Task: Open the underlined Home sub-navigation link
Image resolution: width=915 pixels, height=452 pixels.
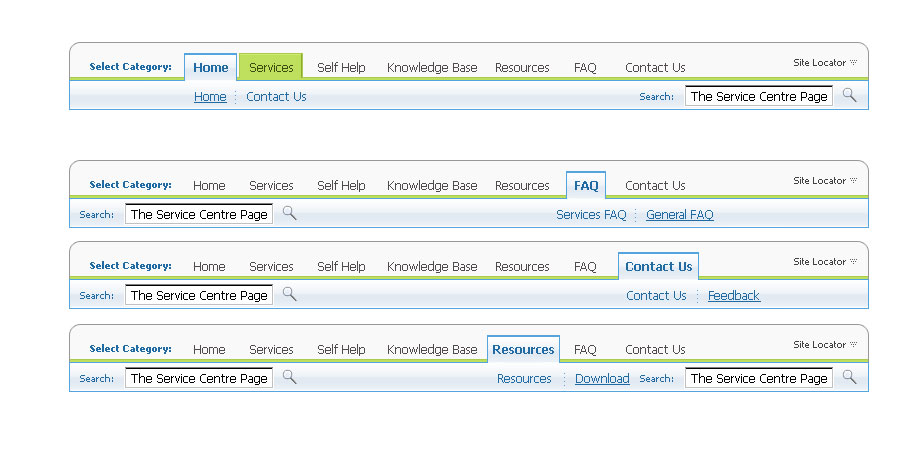Action: 210,97
